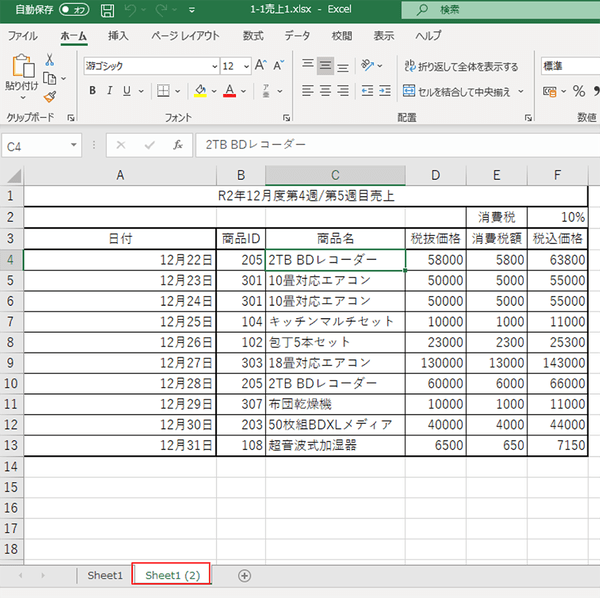Click the Increase Indent icon
The image size is (600, 598).
pos(385,91)
